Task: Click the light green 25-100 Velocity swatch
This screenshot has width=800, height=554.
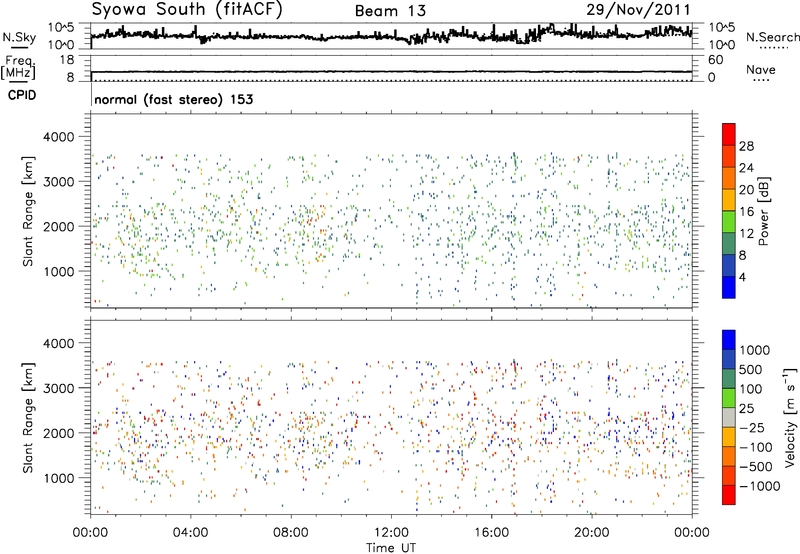Action: (x=729, y=397)
